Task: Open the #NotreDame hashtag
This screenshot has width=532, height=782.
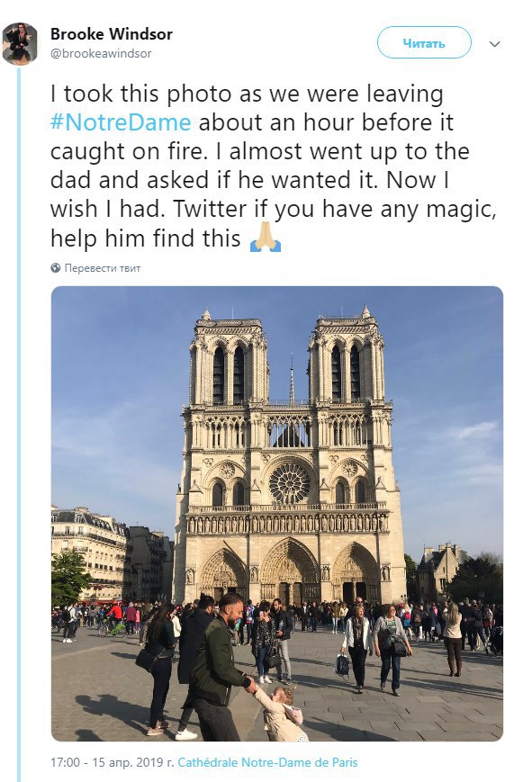Action: coord(121,122)
